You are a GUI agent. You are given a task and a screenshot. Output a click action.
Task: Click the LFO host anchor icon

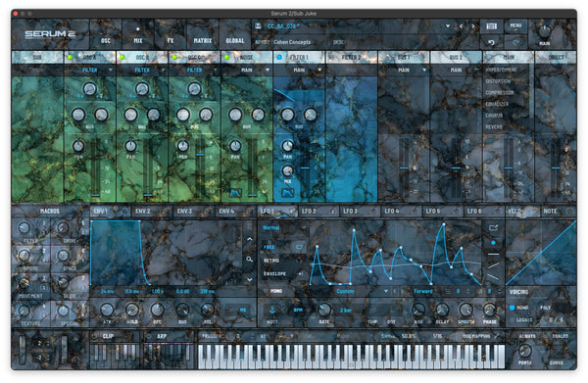tap(271, 310)
